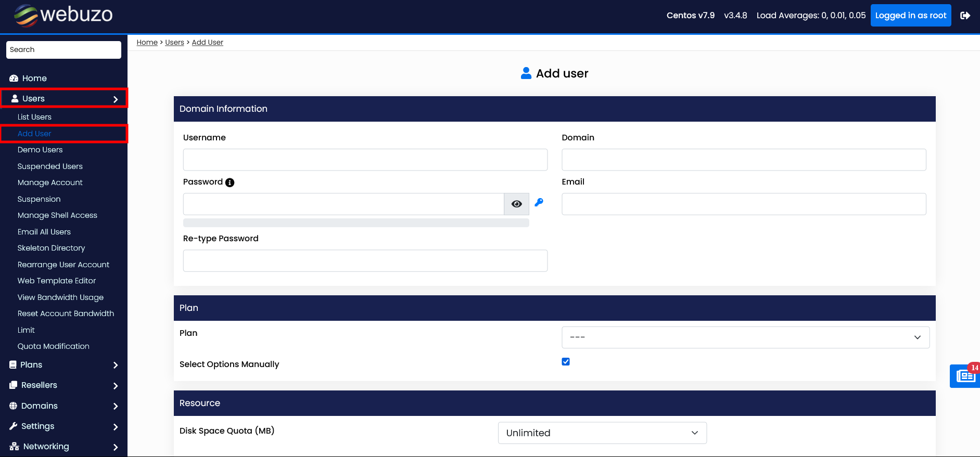The height and width of the screenshot is (457, 980).
Task: Click the Home dashboard icon in sidebar
Action: tap(14, 79)
